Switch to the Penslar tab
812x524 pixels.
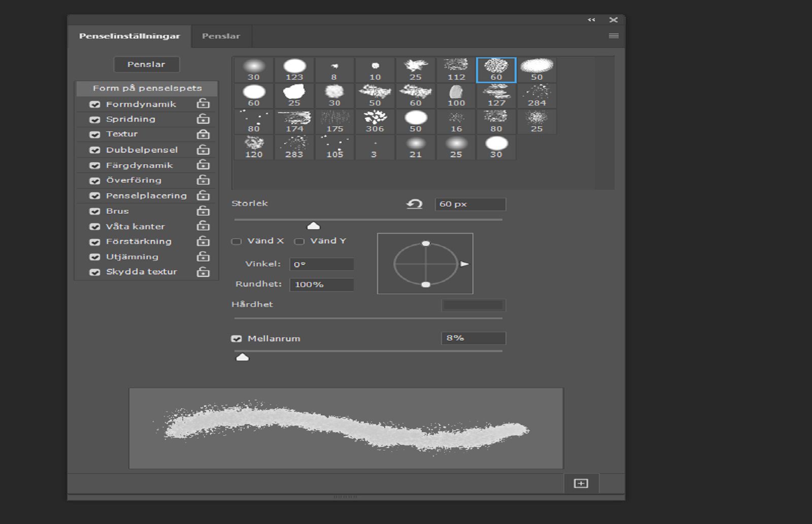click(x=221, y=36)
